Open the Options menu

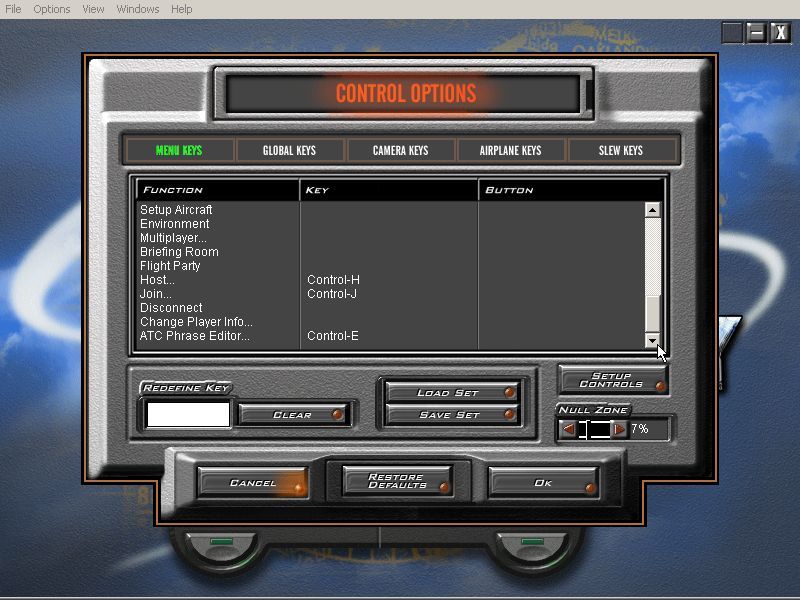(x=50, y=8)
